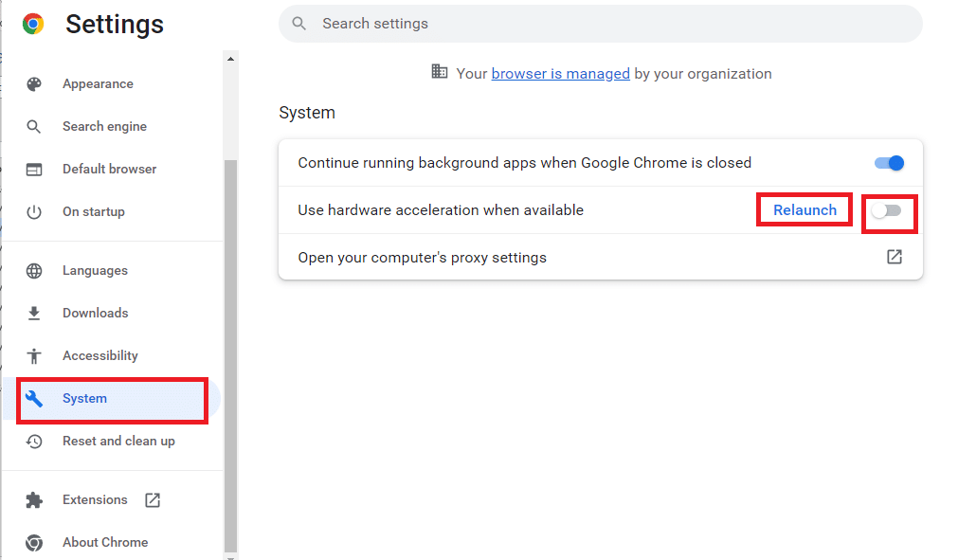Click 'Use hardware acceleration when available' text
The height and width of the screenshot is (560, 958).
point(441,210)
